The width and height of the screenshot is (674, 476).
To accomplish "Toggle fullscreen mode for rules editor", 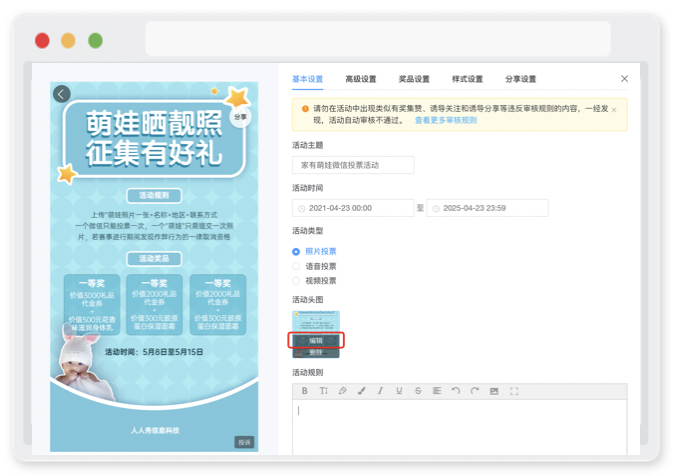I will click(x=514, y=391).
